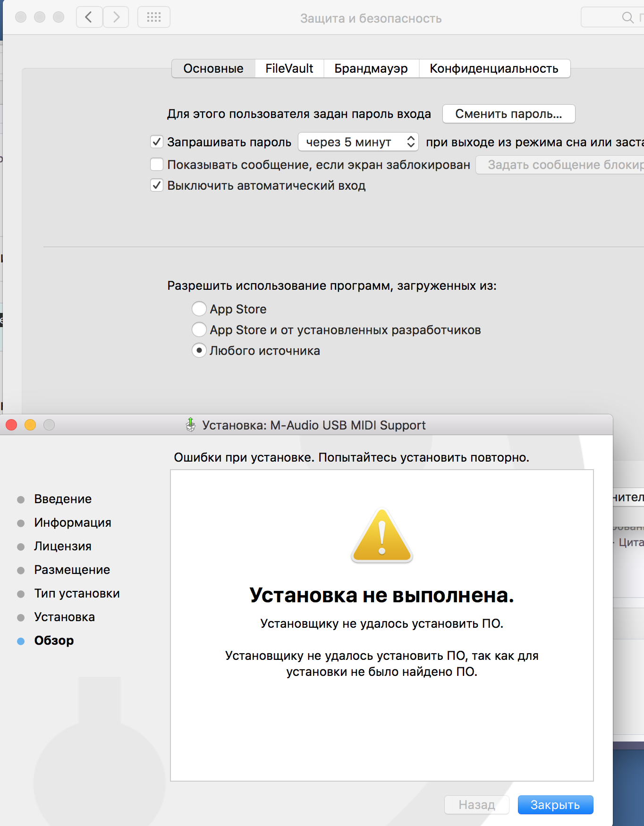Open the Конфиденциальность tab
Screen dimensions: 644x826
[494, 68]
